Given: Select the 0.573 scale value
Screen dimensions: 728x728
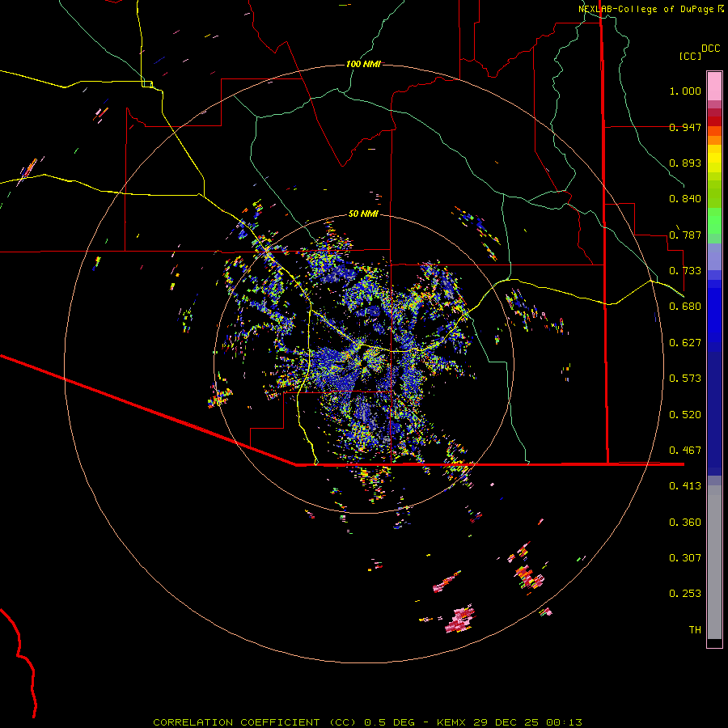Looking at the screenshot, I should tap(685, 379).
